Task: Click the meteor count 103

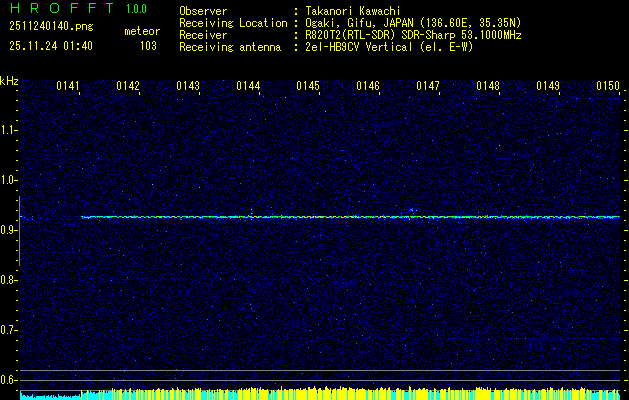Action: pyautogui.click(x=148, y=46)
